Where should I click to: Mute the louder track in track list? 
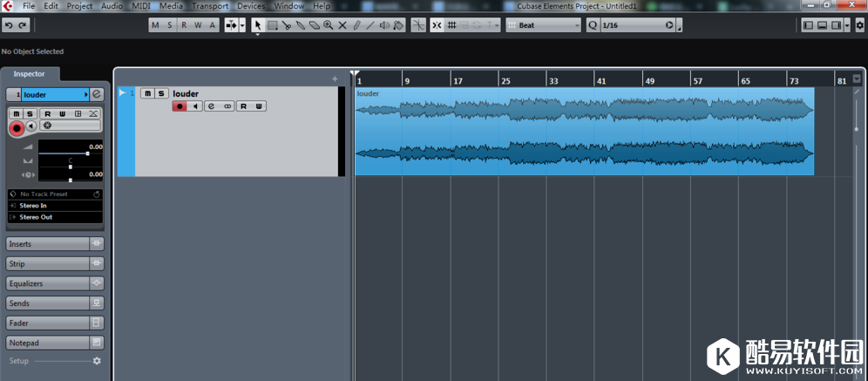point(146,93)
